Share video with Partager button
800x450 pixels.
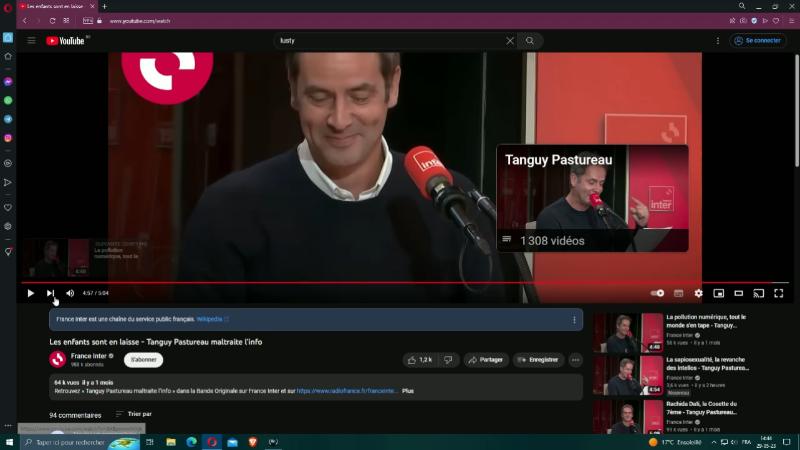pos(486,360)
